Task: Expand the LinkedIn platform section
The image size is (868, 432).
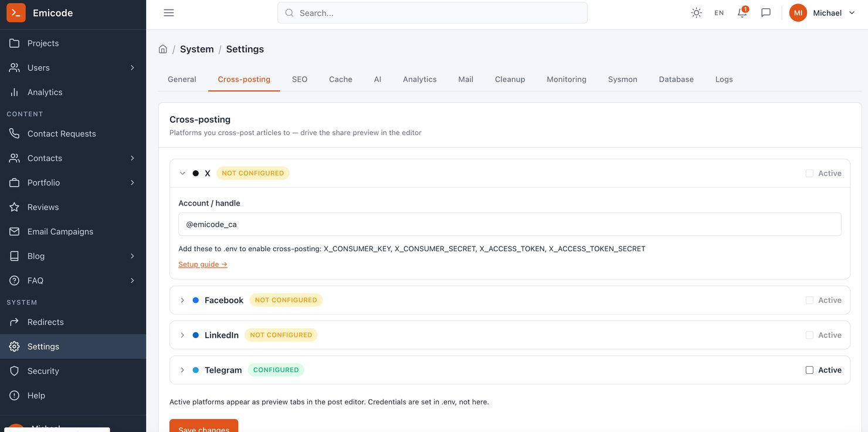Action: (x=182, y=335)
